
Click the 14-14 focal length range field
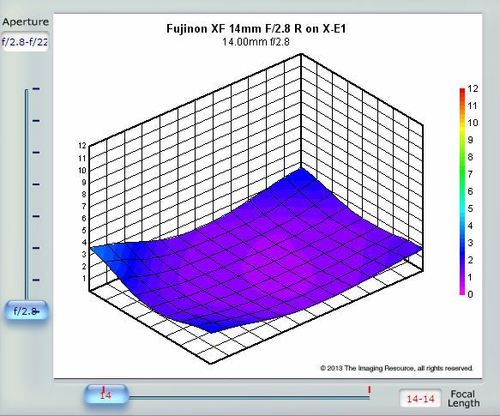pyautogui.click(x=421, y=398)
